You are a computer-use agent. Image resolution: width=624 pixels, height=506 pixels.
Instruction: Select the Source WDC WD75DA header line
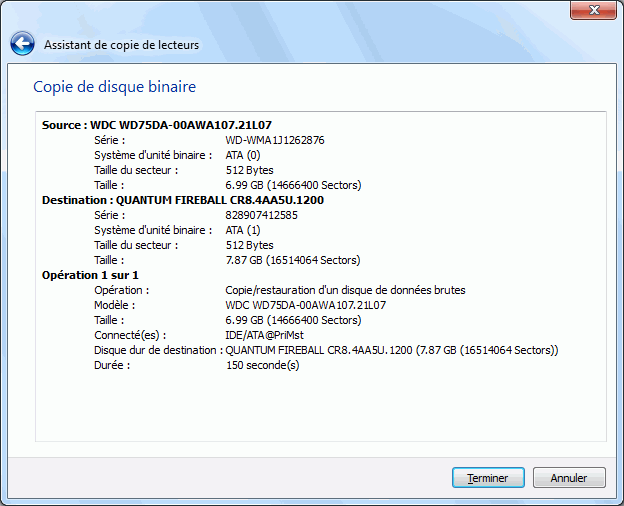[x=157, y=125]
